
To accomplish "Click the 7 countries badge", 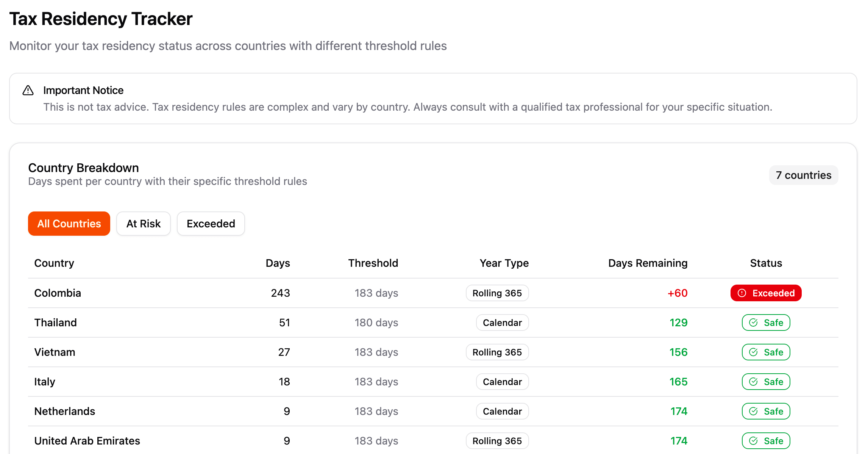I will (x=804, y=175).
